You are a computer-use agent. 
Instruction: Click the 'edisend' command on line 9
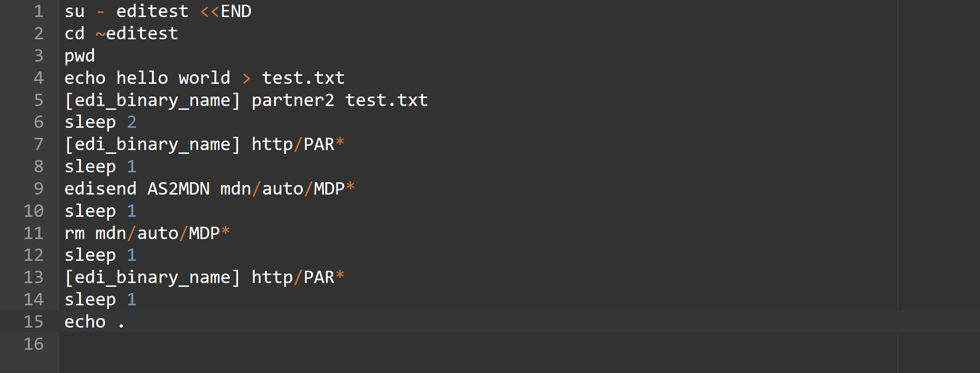101,188
